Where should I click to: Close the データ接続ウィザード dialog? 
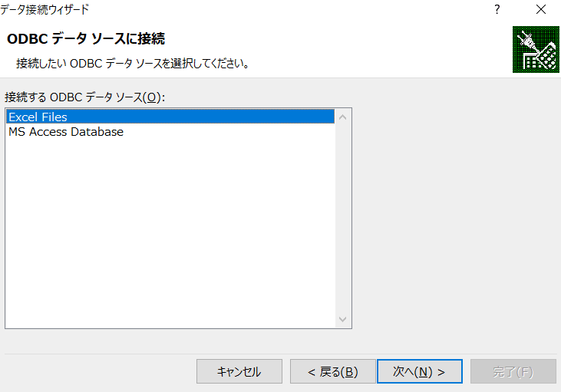(540, 10)
